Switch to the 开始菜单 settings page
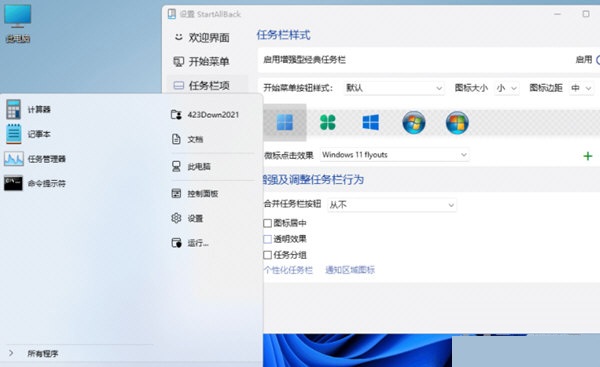The height and width of the screenshot is (367, 600). click(x=202, y=61)
